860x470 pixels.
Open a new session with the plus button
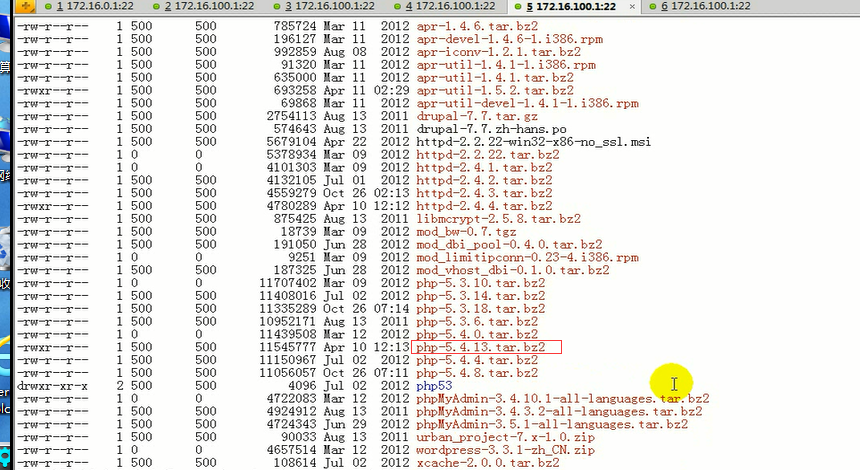[x=25, y=6]
